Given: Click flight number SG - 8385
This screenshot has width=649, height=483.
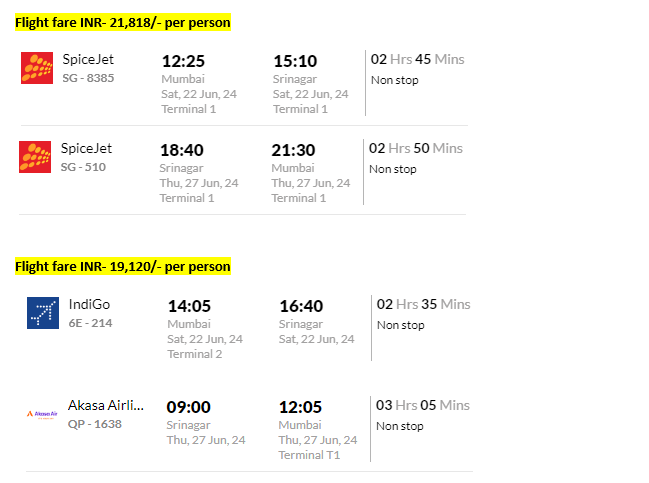Looking at the screenshot, I should pyautogui.click(x=88, y=78).
